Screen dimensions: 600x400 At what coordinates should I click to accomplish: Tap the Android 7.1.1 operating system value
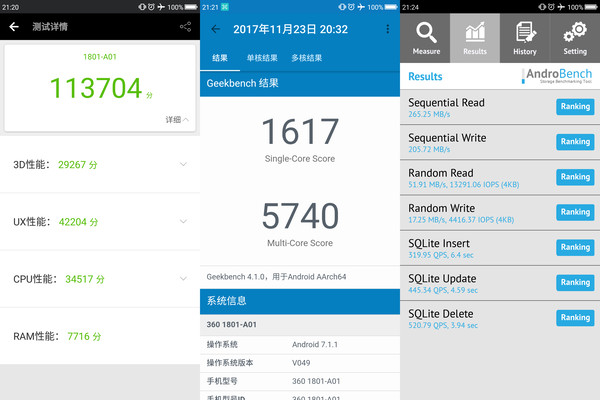315,344
